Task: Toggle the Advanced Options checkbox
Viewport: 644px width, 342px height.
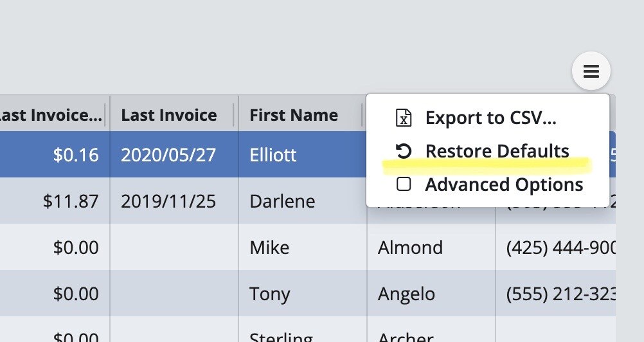Action: point(404,184)
